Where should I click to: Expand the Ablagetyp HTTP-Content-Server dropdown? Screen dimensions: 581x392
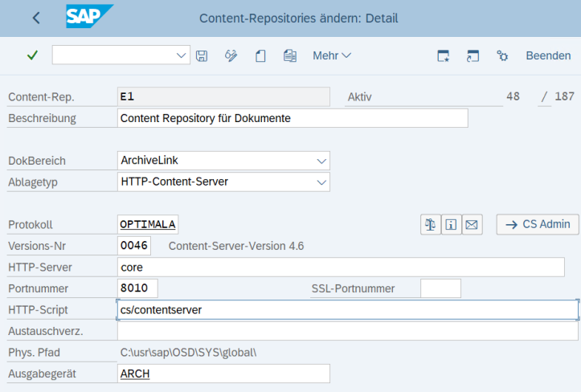pos(321,182)
